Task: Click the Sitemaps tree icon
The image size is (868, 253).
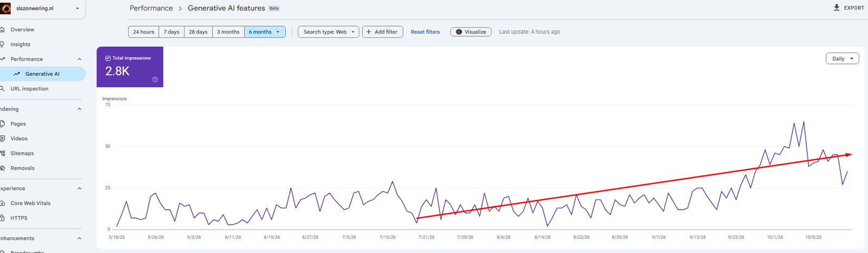Action: (x=2, y=153)
